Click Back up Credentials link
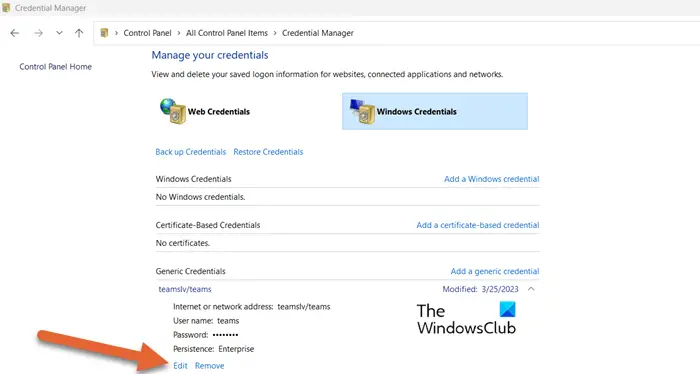 point(191,152)
